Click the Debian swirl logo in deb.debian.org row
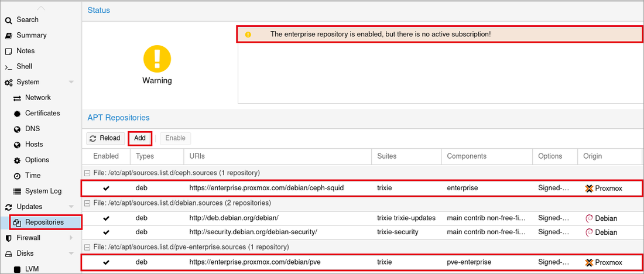 (x=589, y=218)
